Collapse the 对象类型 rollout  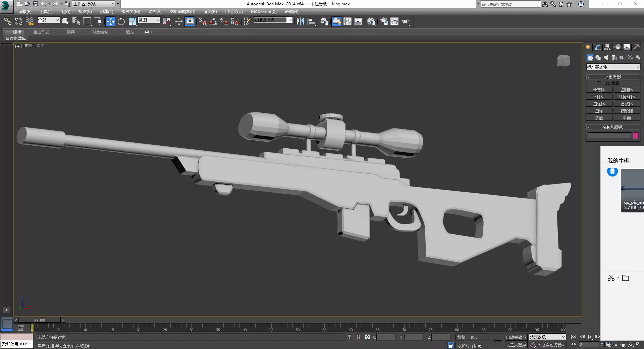click(x=612, y=77)
